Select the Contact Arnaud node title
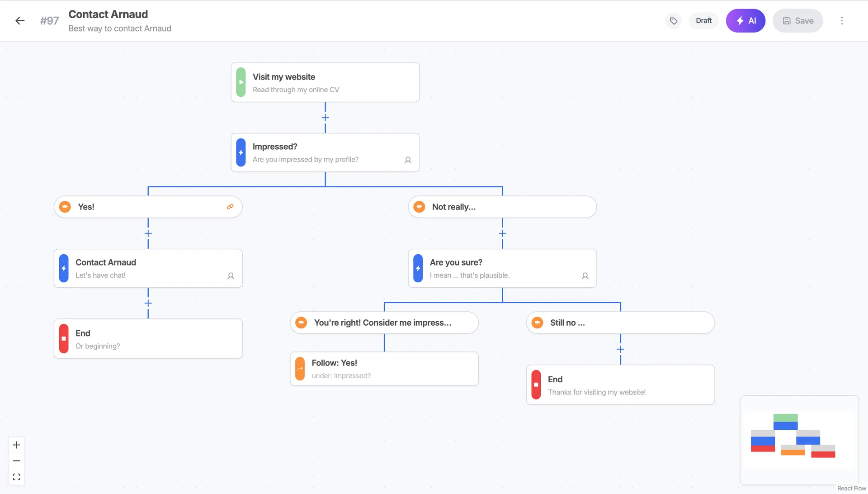 [106, 262]
